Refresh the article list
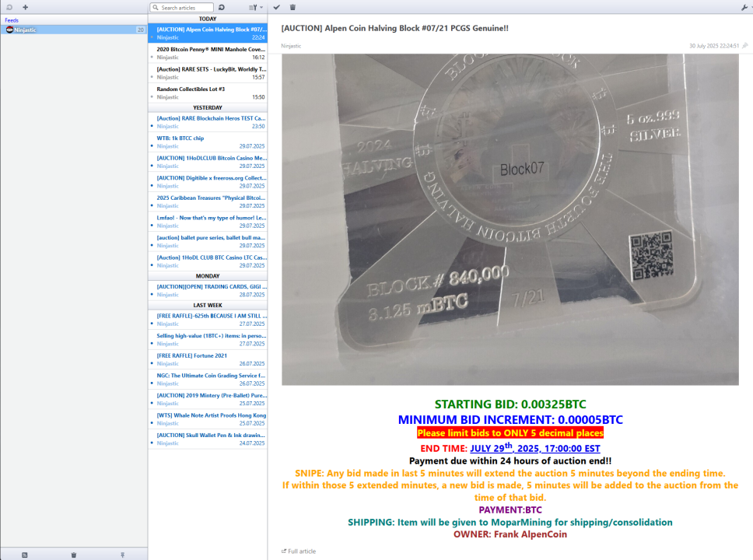753x560 pixels. click(222, 8)
